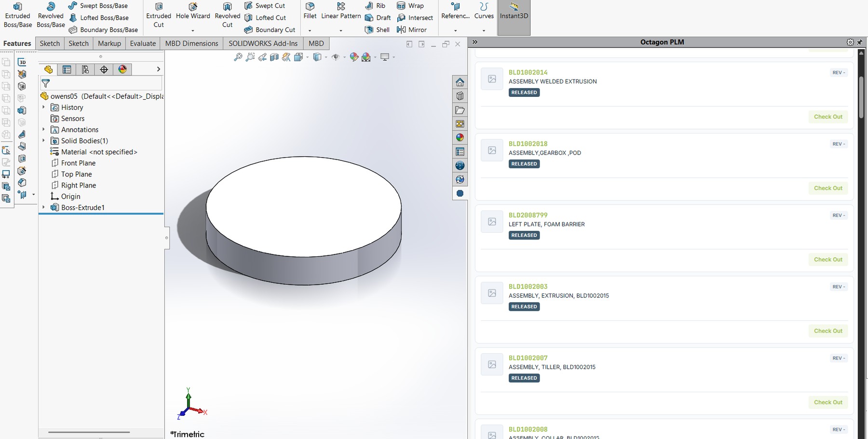Open the BLD1002003 part link

tap(528, 286)
